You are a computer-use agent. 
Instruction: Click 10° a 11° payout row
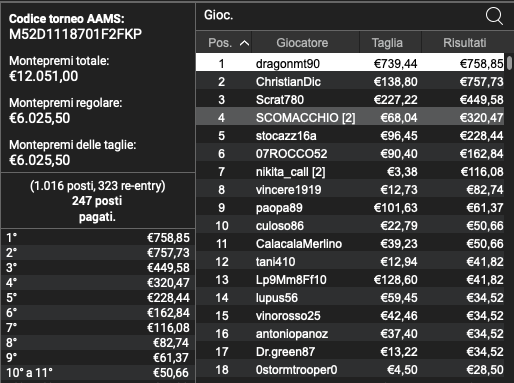[98, 373]
